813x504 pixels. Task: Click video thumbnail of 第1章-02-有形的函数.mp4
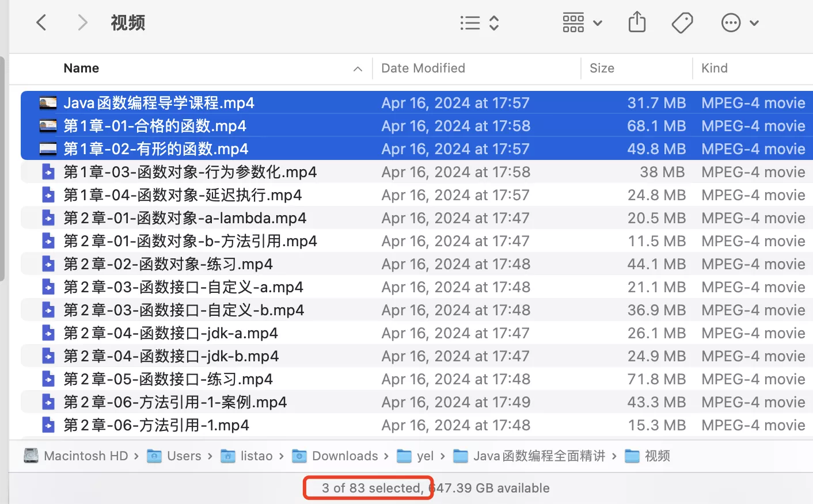tap(48, 149)
